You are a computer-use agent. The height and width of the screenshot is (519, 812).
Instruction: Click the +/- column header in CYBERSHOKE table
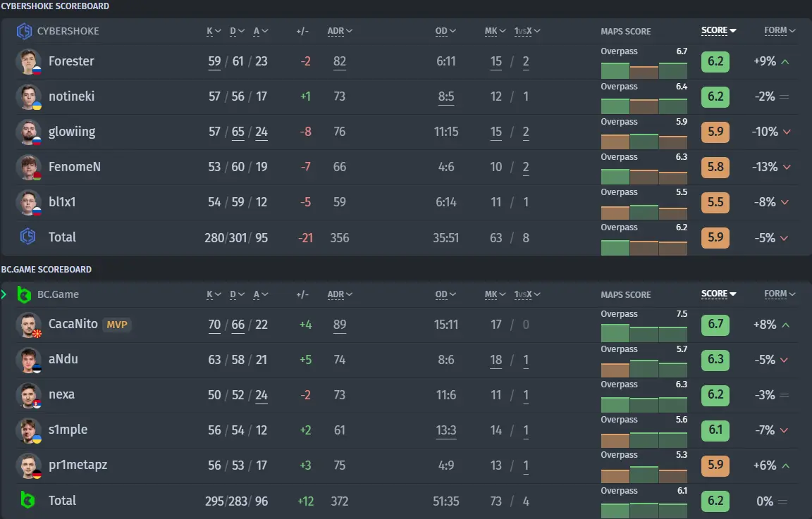point(302,31)
